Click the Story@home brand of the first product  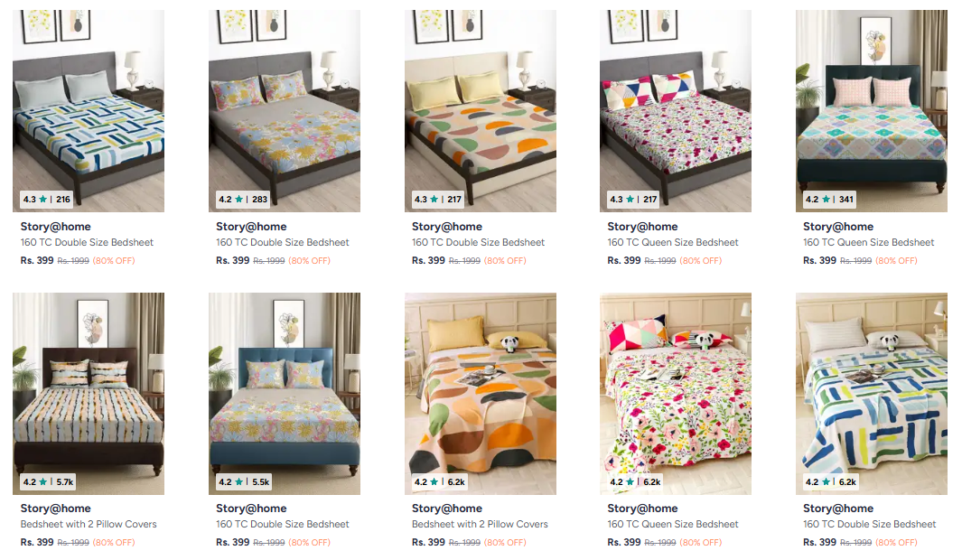pyautogui.click(x=55, y=227)
